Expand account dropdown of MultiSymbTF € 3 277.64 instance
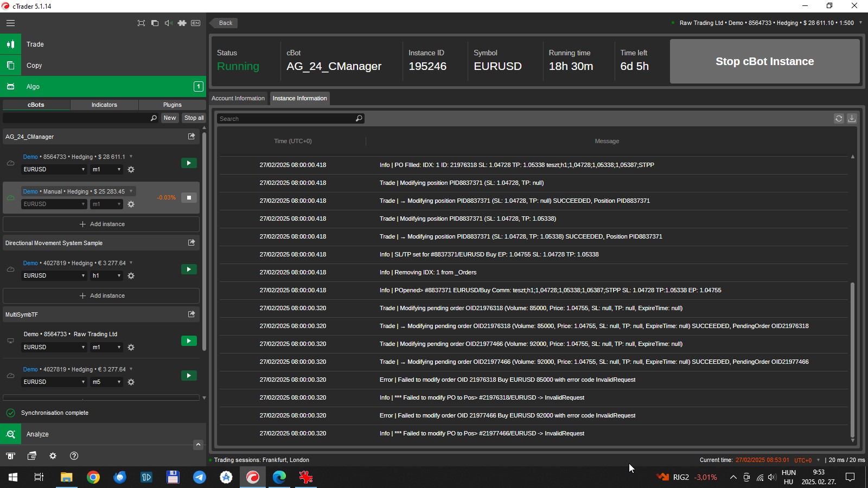 (131, 369)
